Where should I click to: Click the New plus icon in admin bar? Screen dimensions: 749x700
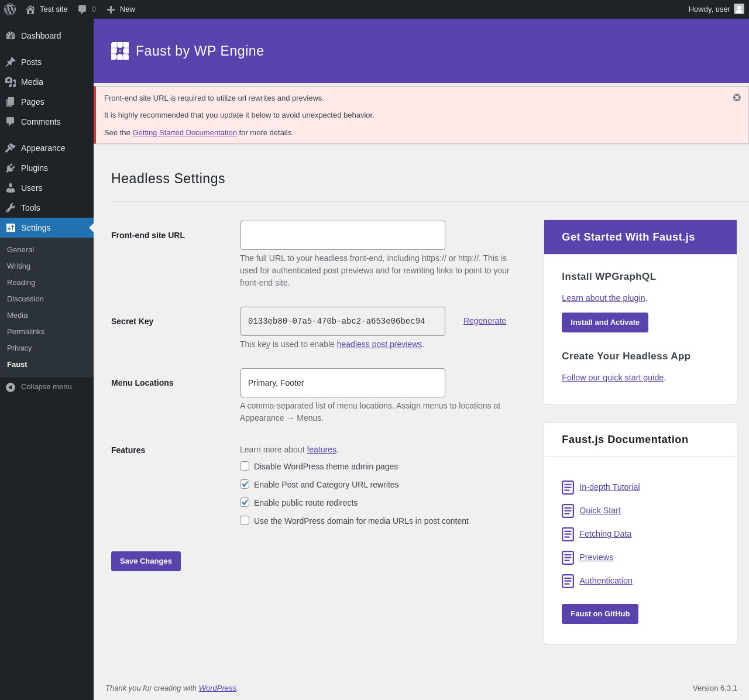coord(111,9)
